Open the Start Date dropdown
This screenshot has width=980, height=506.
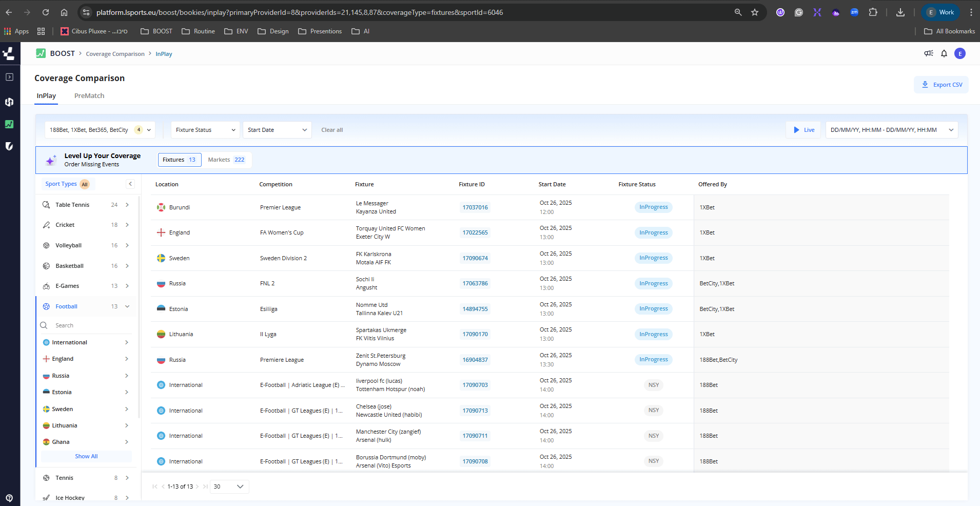coord(277,130)
